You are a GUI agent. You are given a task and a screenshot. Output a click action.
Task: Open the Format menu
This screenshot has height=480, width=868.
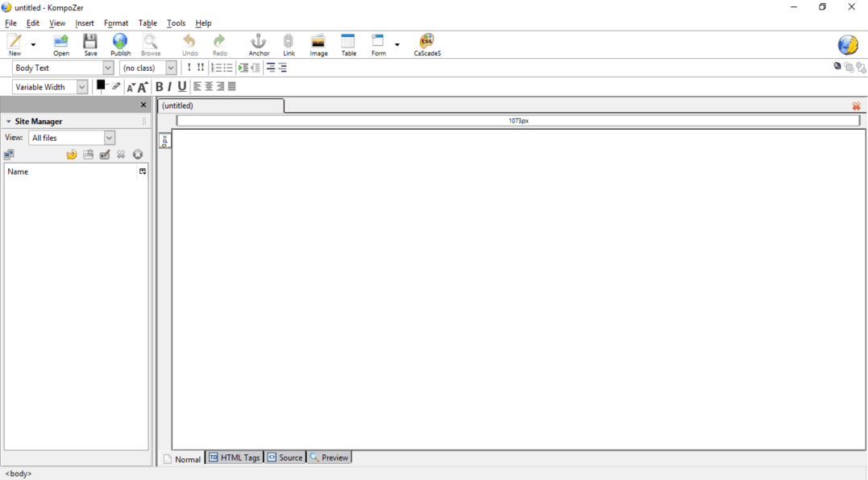tap(116, 23)
